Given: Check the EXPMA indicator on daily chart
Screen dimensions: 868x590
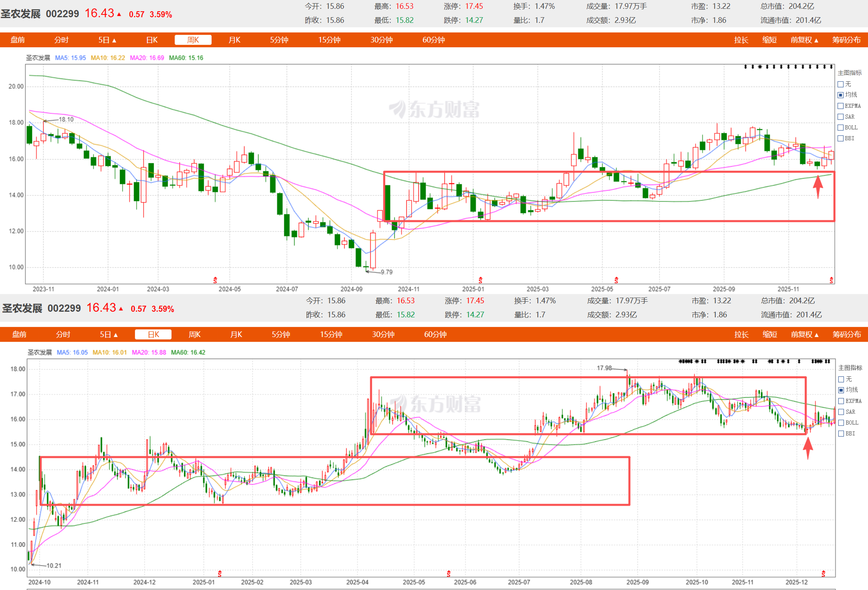Looking at the screenshot, I should 841,401.
